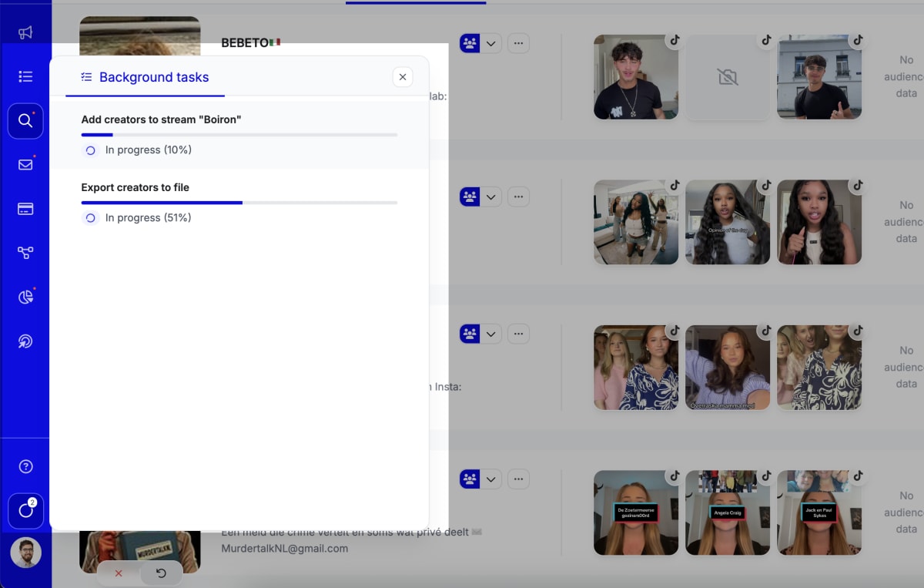Toggle the background tasks icon with badge 2
This screenshot has height=588, width=924.
click(25, 510)
